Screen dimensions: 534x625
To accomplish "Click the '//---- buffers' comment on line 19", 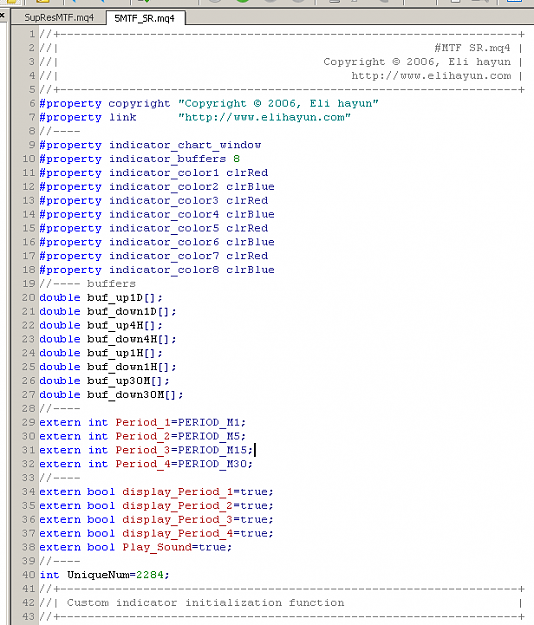I will point(88,284).
